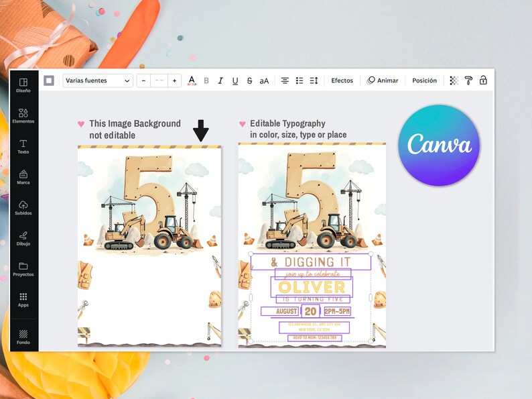The width and height of the screenshot is (532, 399).
Task: Open the Subidos uploads panel
Action: (23, 207)
